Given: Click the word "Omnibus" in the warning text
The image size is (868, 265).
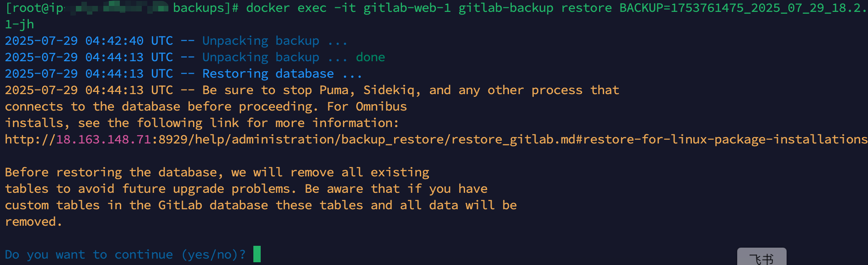Looking at the screenshot, I should pos(381,106).
